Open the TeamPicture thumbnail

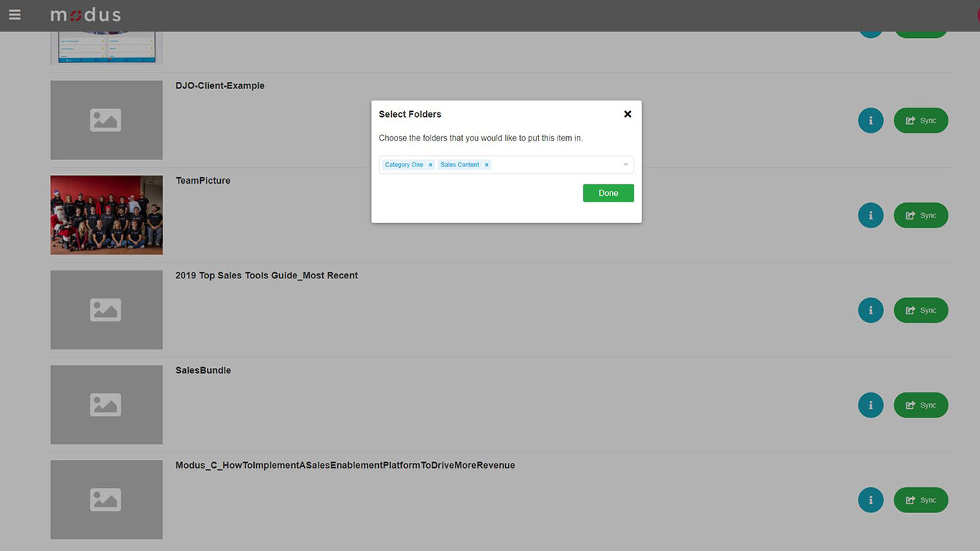pos(106,215)
